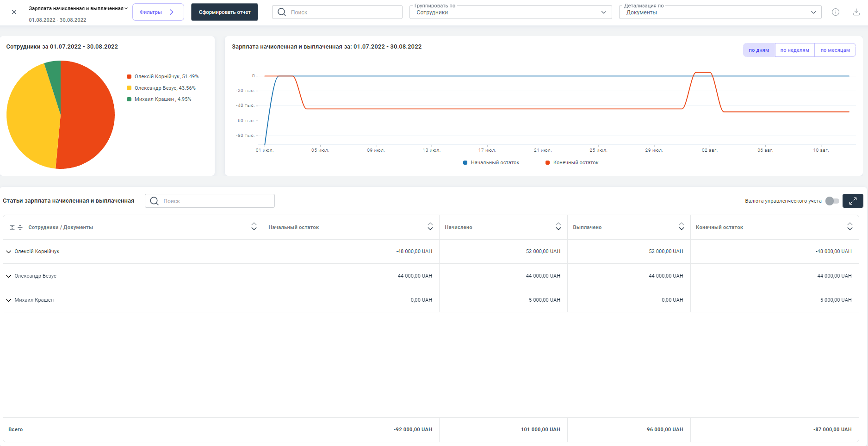Open the Фильтры panel
Viewport: 868px width, 446px height.
pyautogui.click(x=158, y=12)
